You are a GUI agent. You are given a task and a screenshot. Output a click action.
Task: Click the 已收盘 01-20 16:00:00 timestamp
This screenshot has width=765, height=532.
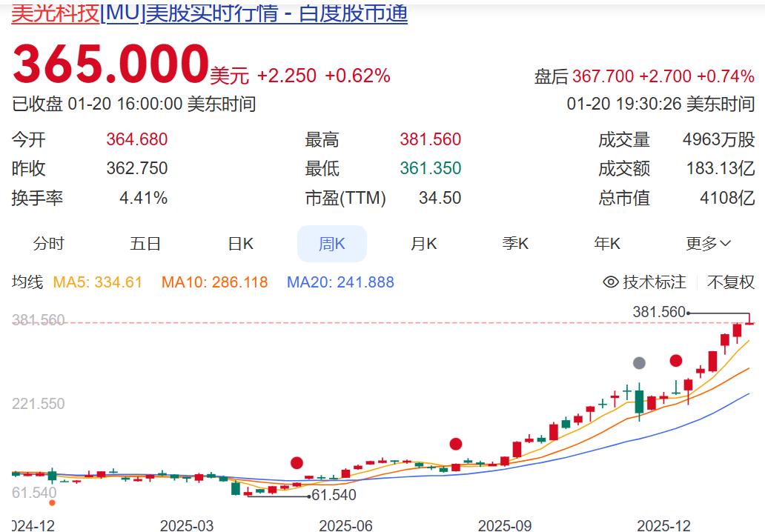pyautogui.click(x=133, y=104)
